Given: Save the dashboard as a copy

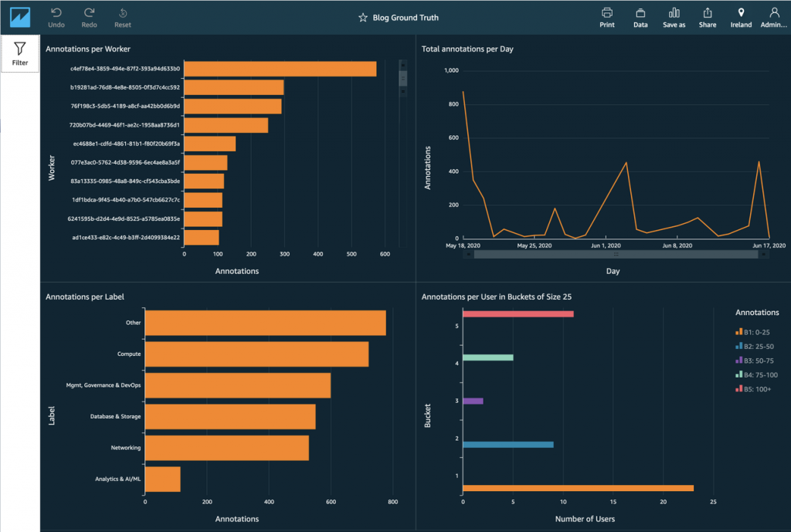Looking at the screenshot, I should point(674,17).
